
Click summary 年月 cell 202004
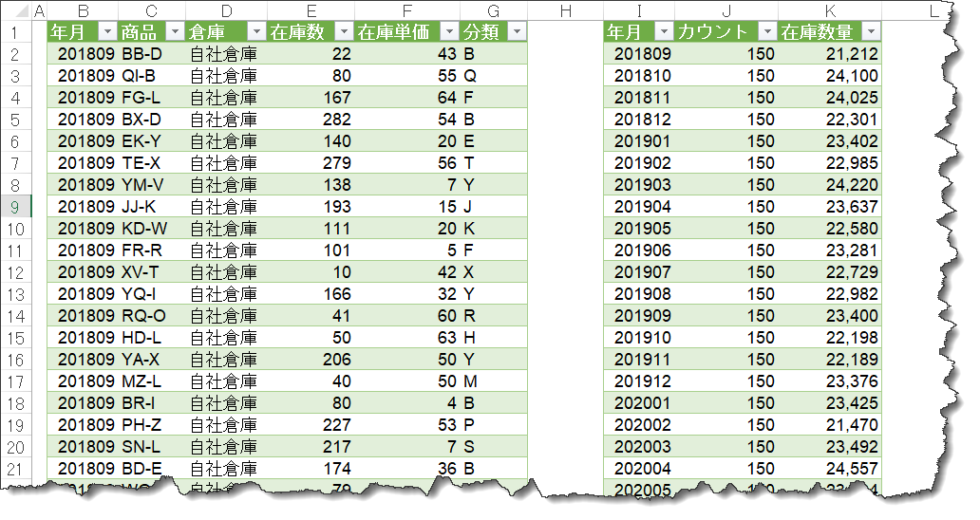[x=639, y=469]
